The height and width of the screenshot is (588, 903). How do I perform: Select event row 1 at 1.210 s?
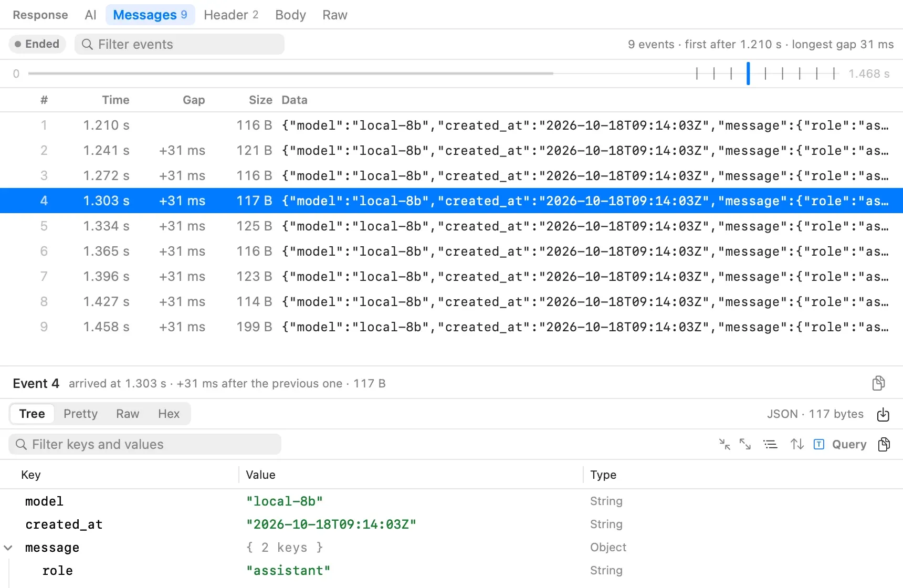[451, 125]
